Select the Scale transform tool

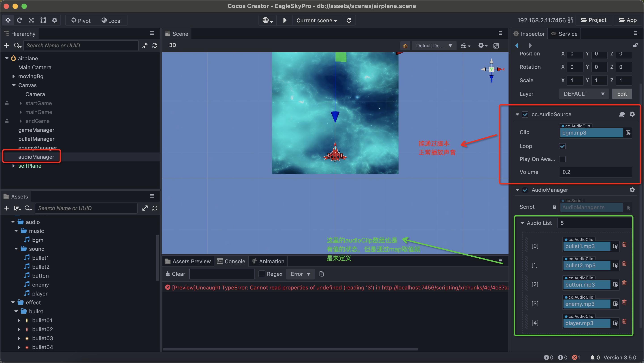(x=31, y=20)
